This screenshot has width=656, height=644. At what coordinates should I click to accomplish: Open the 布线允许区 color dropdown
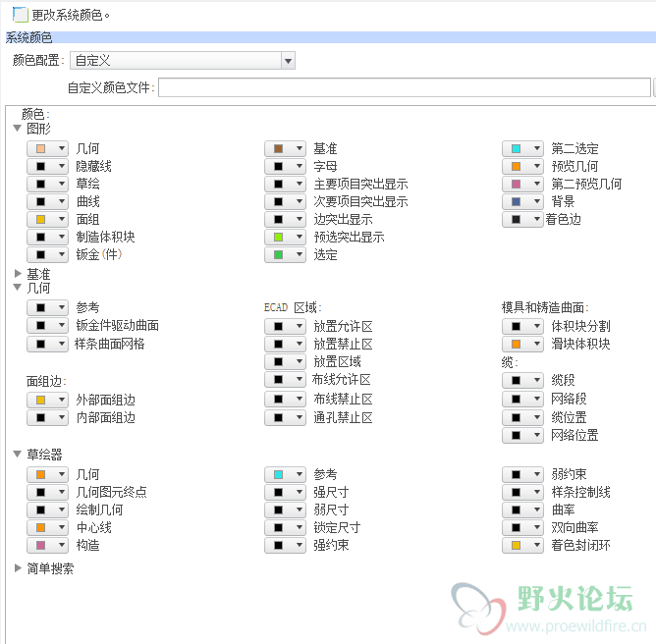click(286, 379)
